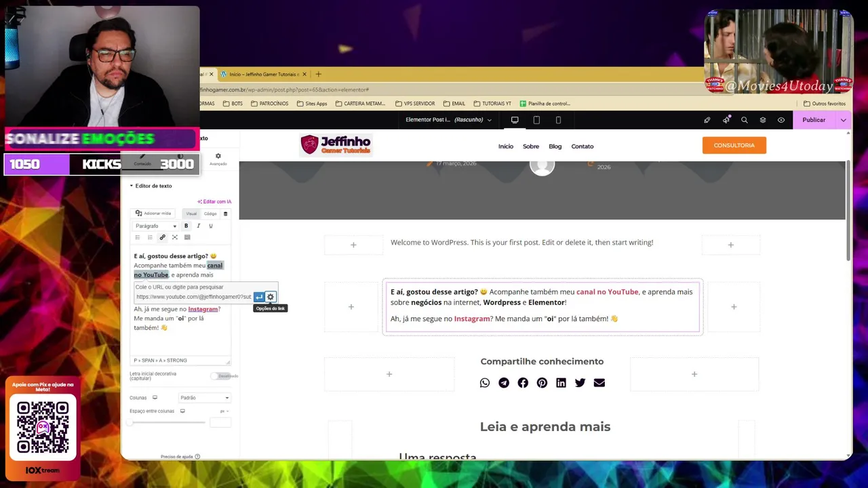Open the TUTORIAIS YT bookmark folder
This screenshot has width=868, height=488.
click(x=492, y=104)
